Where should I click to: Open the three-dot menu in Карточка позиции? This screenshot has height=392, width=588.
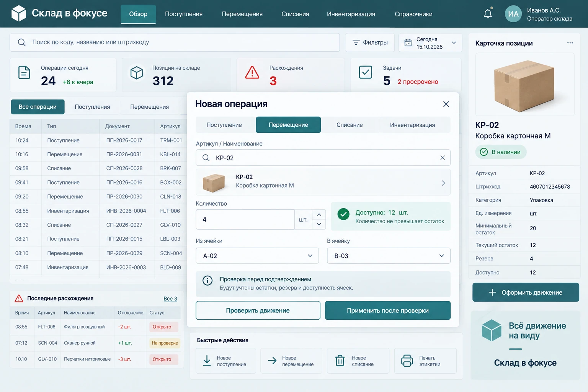(570, 43)
